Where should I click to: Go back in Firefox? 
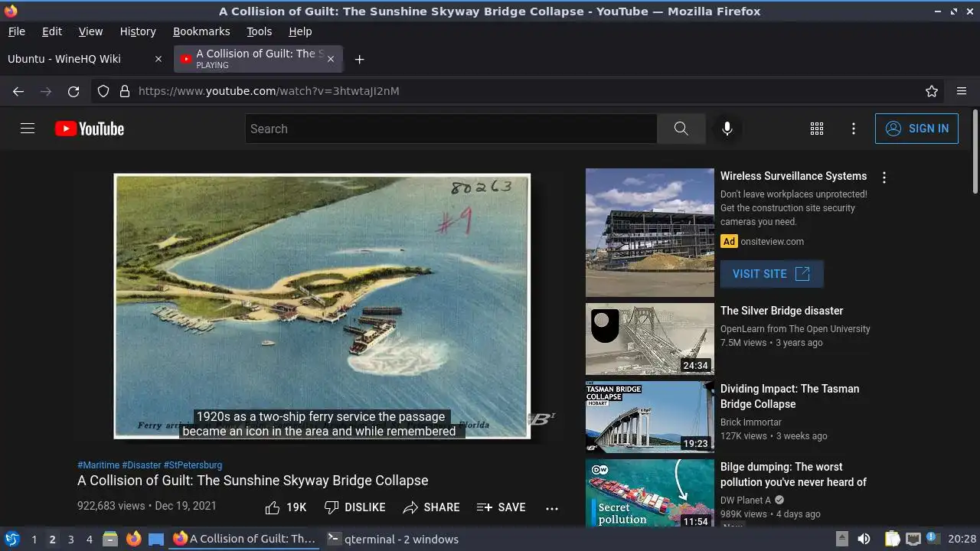pos(18,91)
